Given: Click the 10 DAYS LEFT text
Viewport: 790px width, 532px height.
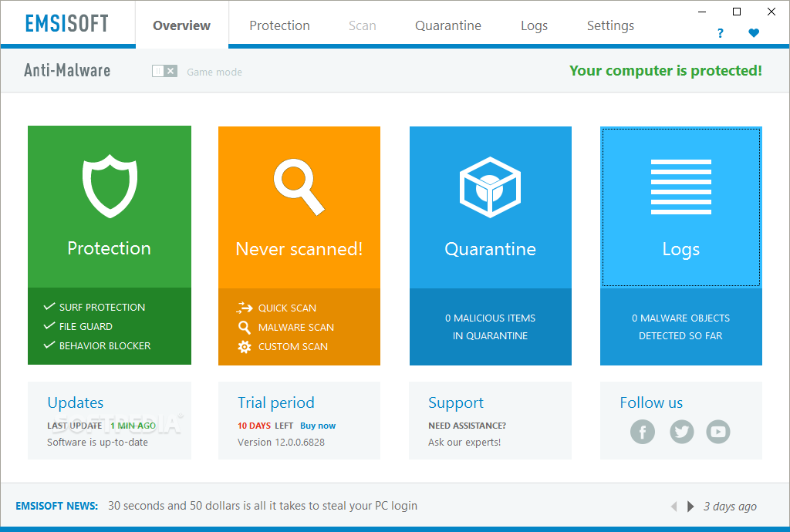Looking at the screenshot, I should point(265,426).
